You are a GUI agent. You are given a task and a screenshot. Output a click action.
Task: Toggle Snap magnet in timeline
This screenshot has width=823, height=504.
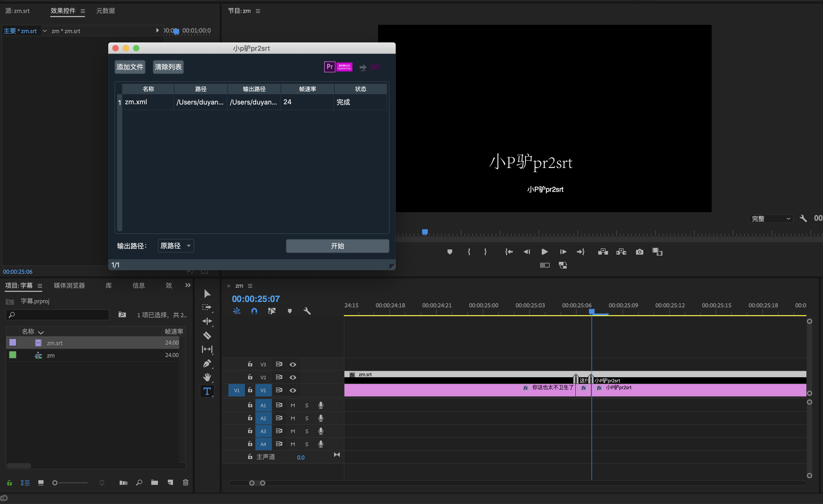tap(254, 311)
